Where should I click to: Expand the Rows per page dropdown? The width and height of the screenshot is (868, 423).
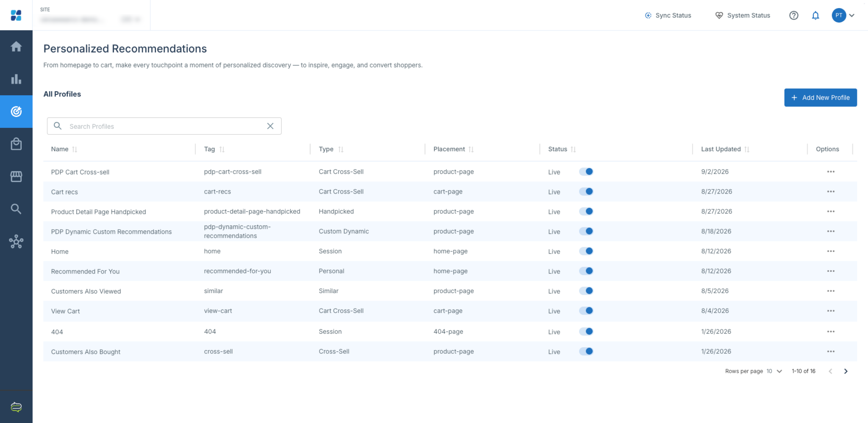click(x=774, y=371)
